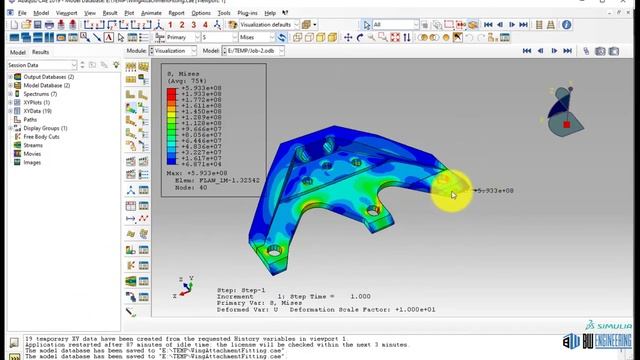Open the Viewport menu

click(67, 13)
